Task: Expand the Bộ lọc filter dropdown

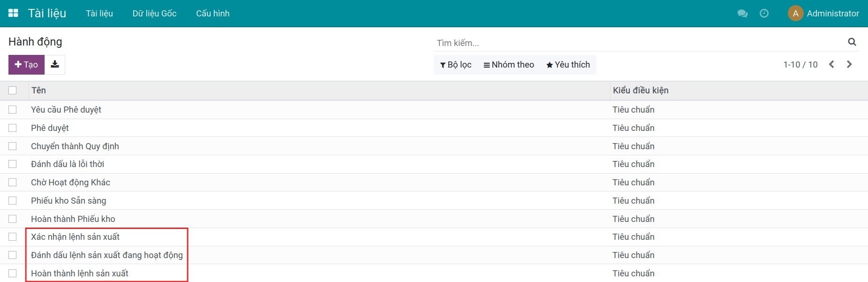Action: tap(455, 65)
